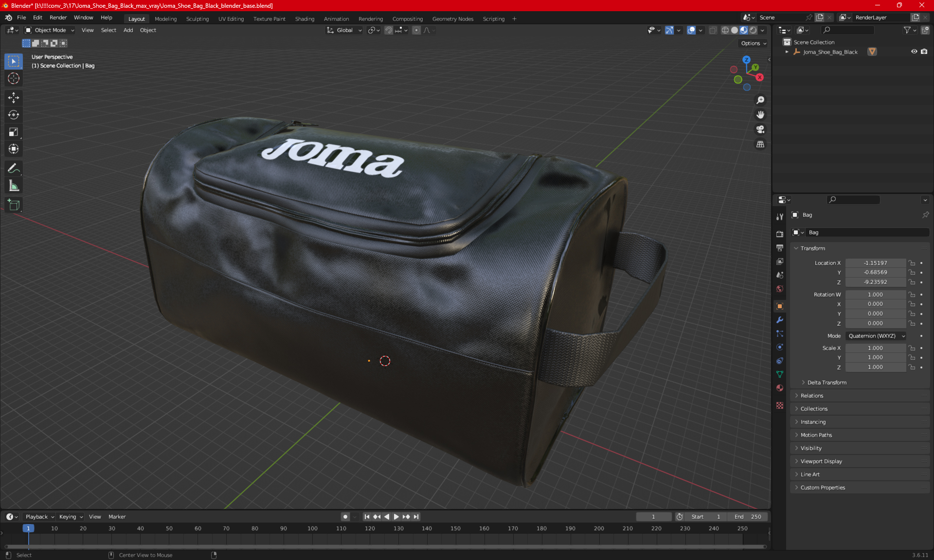Open the Particles properties tab
The width and height of the screenshot is (934, 560).
(x=780, y=333)
